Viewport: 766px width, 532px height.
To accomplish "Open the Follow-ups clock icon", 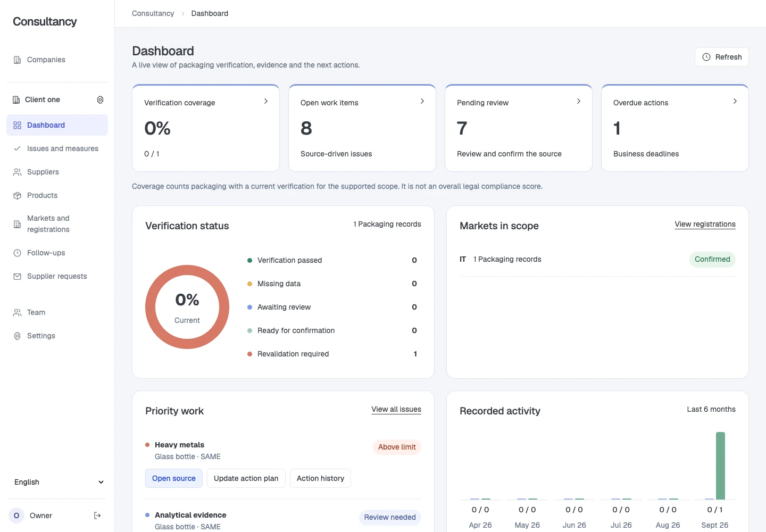I will tap(17, 253).
